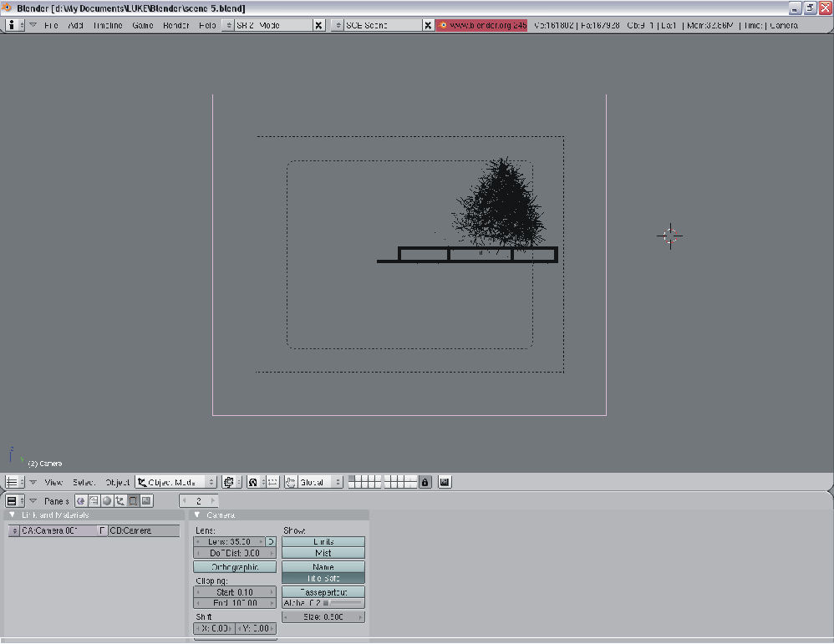Click the Shift X value field
Viewport: 834px width, 644px height.
tap(215, 628)
